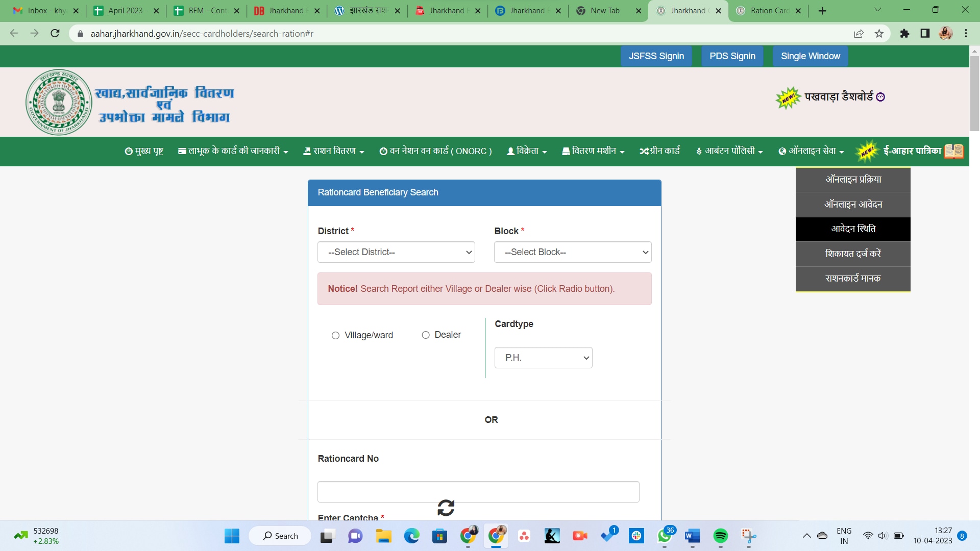Open WhatsApp from the taskbar
Image resolution: width=980 pixels, height=551 pixels.
coord(664,536)
